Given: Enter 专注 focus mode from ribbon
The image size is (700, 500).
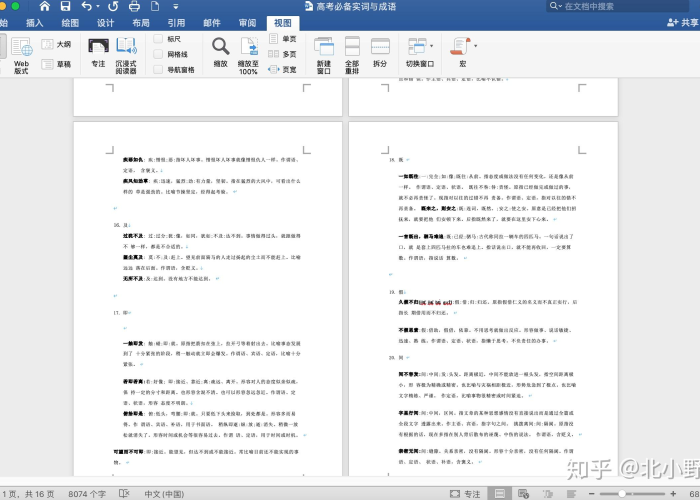Looking at the screenshot, I should (x=98, y=53).
